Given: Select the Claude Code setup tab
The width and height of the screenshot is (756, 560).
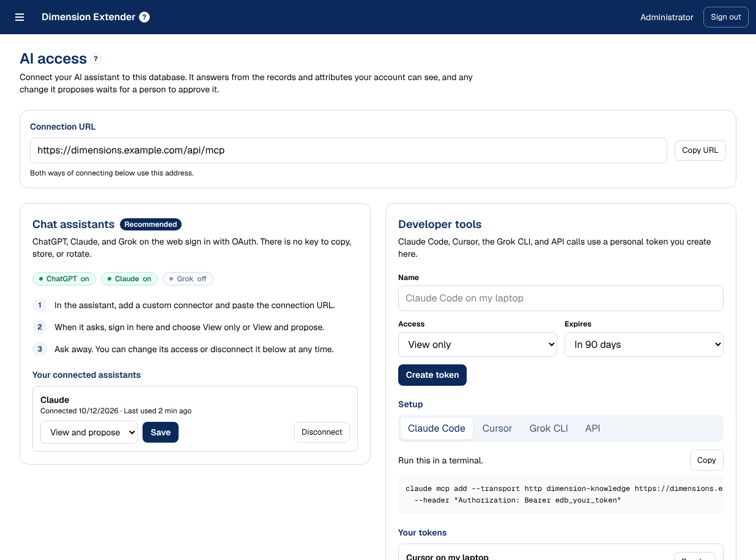Looking at the screenshot, I should [x=437, y=429].
